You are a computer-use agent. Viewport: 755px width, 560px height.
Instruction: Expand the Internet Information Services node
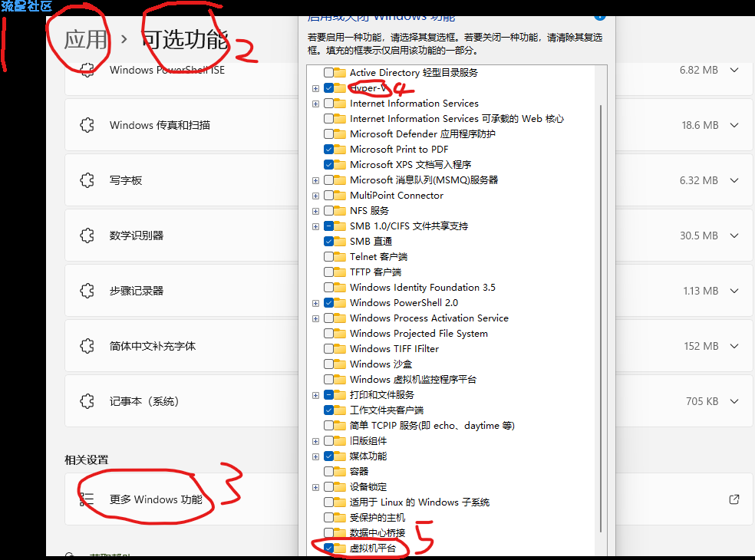point(315,104)
